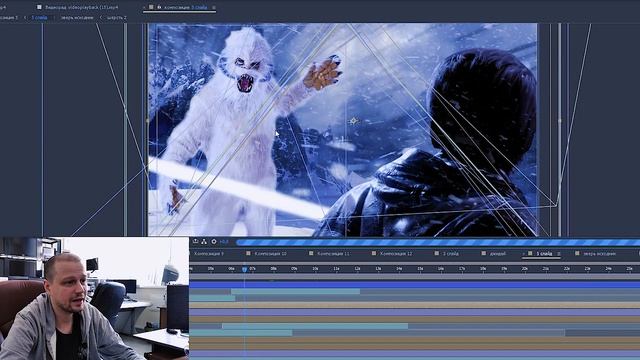Screen dimensions: 640x360
Task: Click the color label square of Композиция 10 tab
Action: coord(248,253)
